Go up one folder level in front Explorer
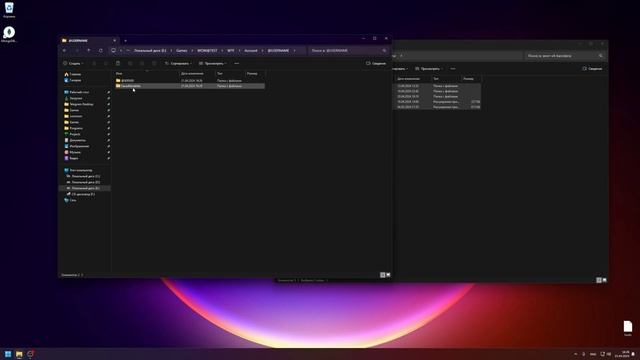The height and width of the screenshot is (360, 640). (x=89, y=51)
